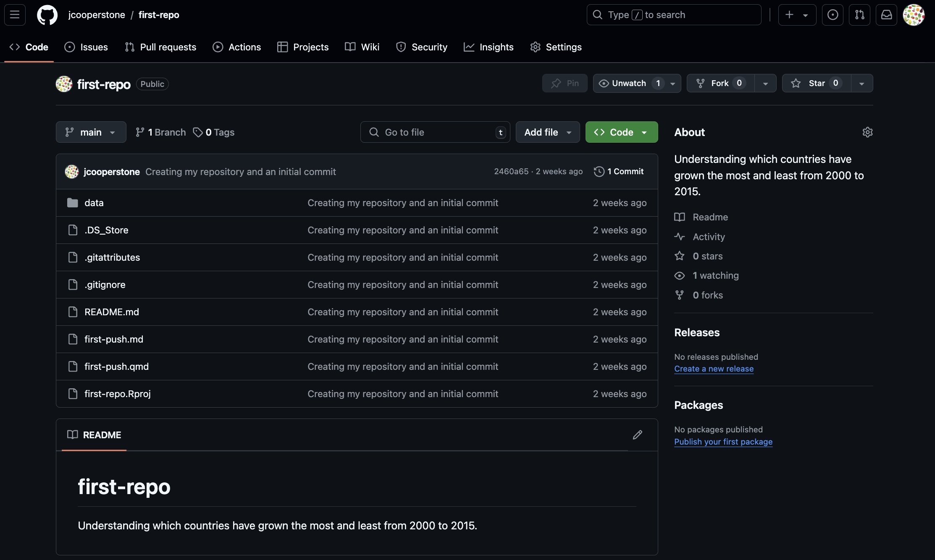Screen dimensions: 935x560
Task: Edit About details with gear icon
Action: [x=867, y=132]
